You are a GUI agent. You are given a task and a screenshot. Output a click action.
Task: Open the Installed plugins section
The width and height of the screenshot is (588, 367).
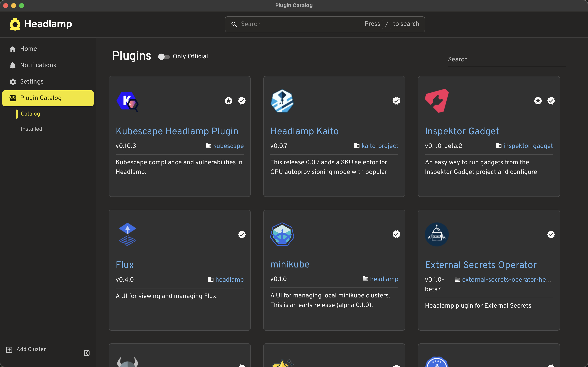pyautogui.click(x=31, y=129)
